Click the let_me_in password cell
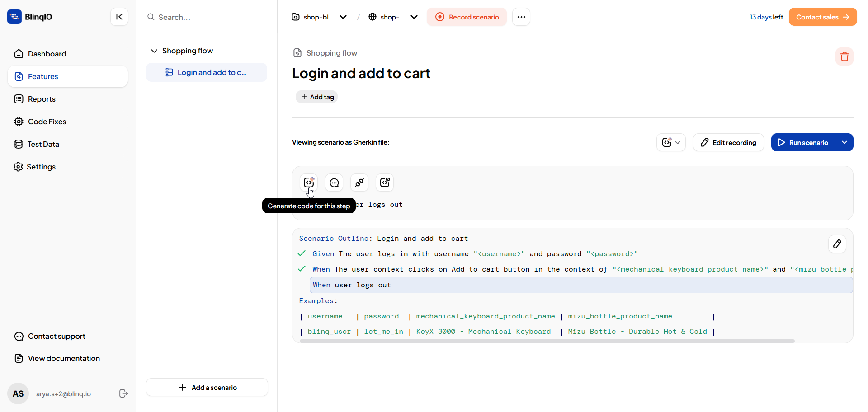Viewport: 868px width, 412px height. [383, 332]
